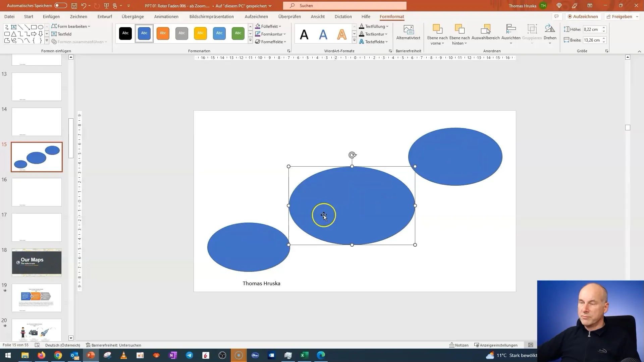
Task: Select the rectangle shape in gallery
Action: [x=34, y=27]
